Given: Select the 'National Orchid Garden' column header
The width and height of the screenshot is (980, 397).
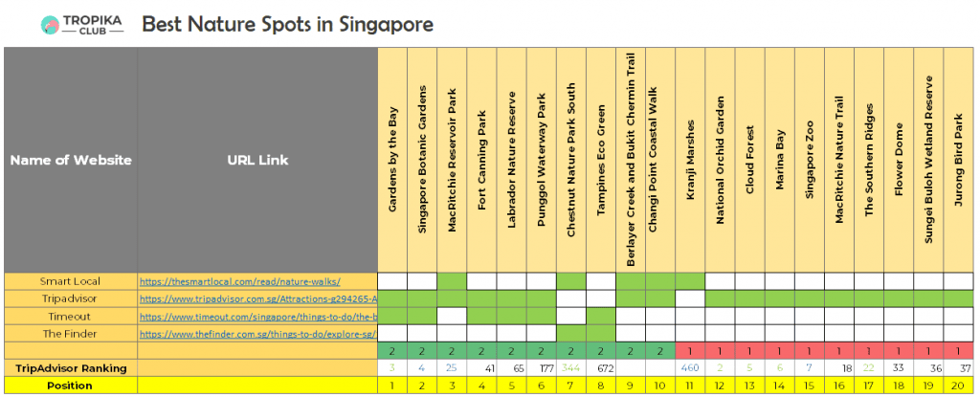Looking at the screenshot, I should pos(721,160).
